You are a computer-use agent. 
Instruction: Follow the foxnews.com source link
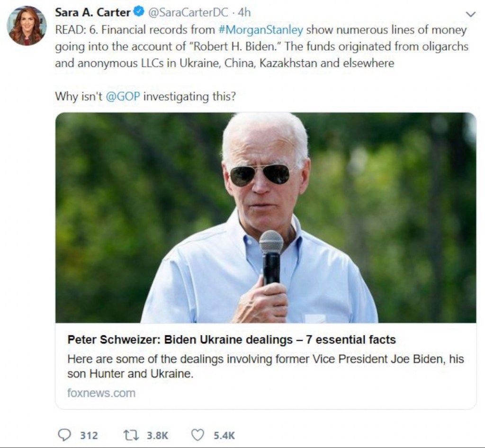point(101,393)
